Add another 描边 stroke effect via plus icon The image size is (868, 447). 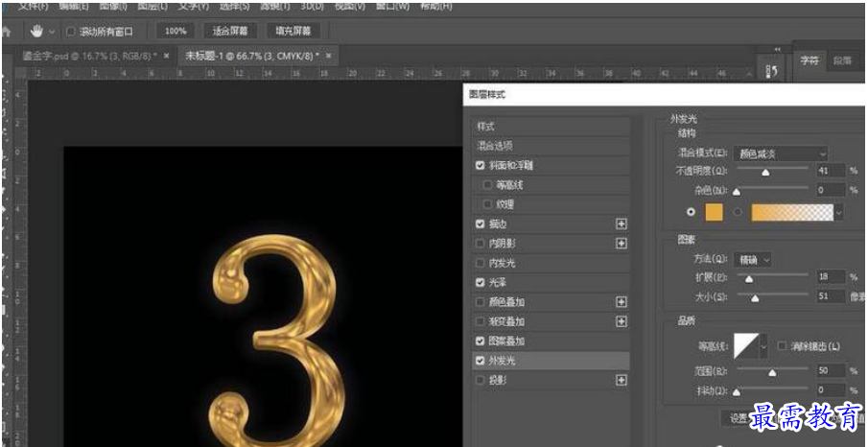click(x=622, y=223)
